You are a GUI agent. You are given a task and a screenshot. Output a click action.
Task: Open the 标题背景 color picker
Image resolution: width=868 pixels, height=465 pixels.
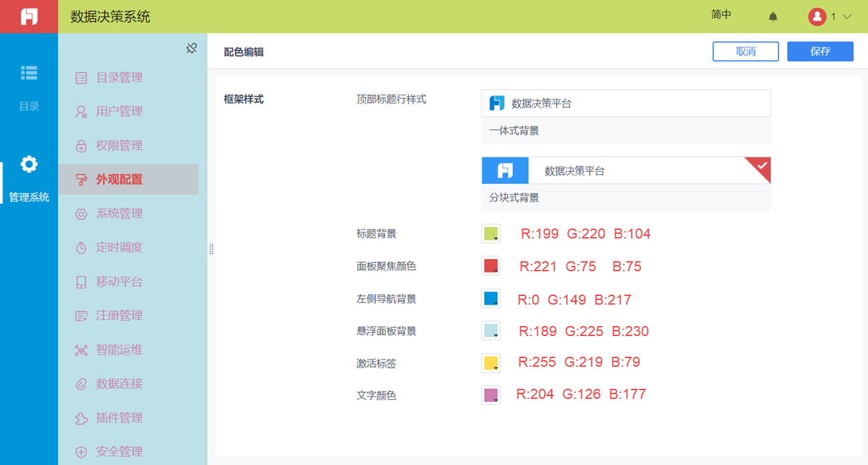point(491,234)
